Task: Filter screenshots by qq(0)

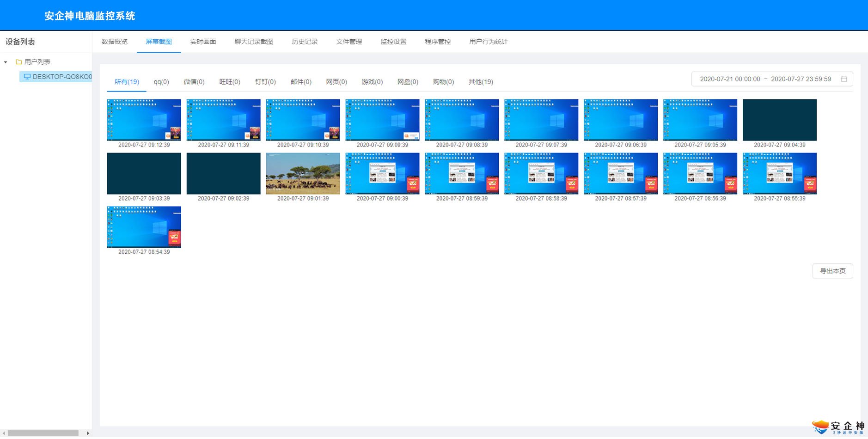Action: click(x=161, y=82)
